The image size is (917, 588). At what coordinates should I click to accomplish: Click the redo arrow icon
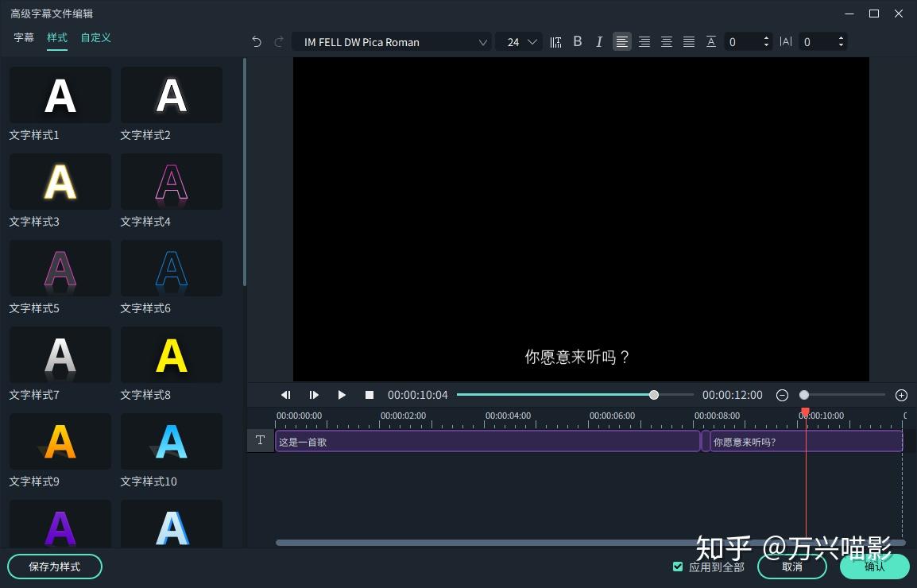pyautogui.click(x=279, y=41)
